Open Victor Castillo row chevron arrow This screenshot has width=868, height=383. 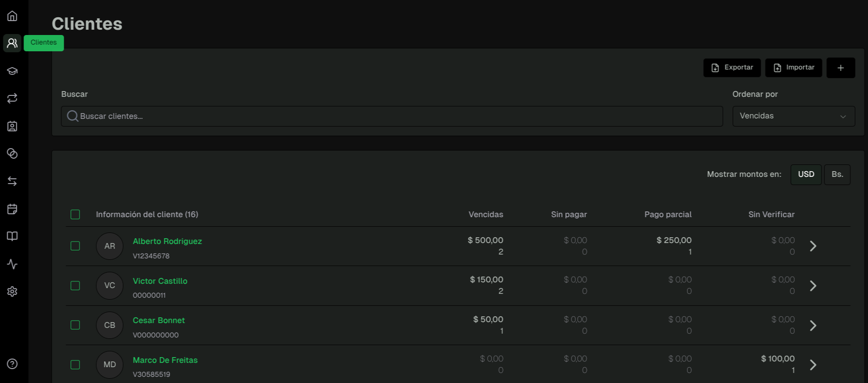point(813,286)
